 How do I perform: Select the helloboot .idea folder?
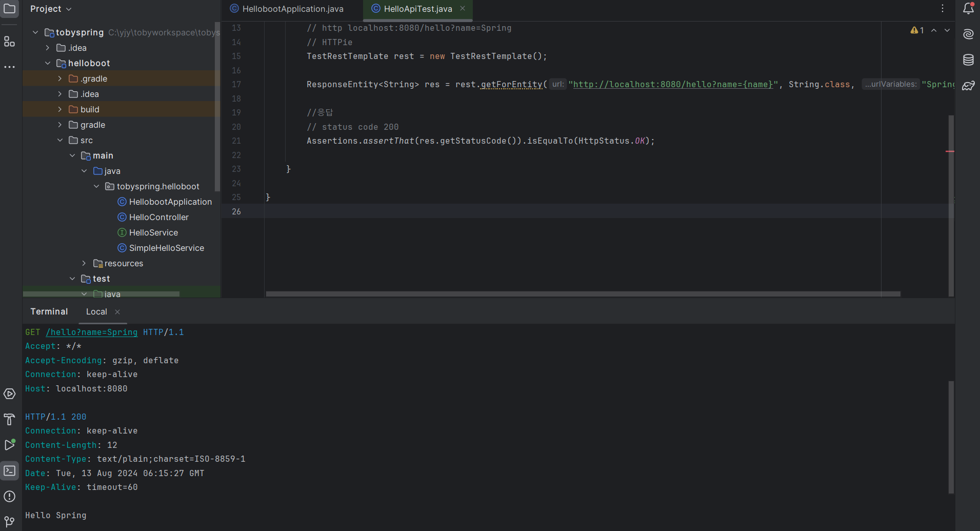click(84, 94)
